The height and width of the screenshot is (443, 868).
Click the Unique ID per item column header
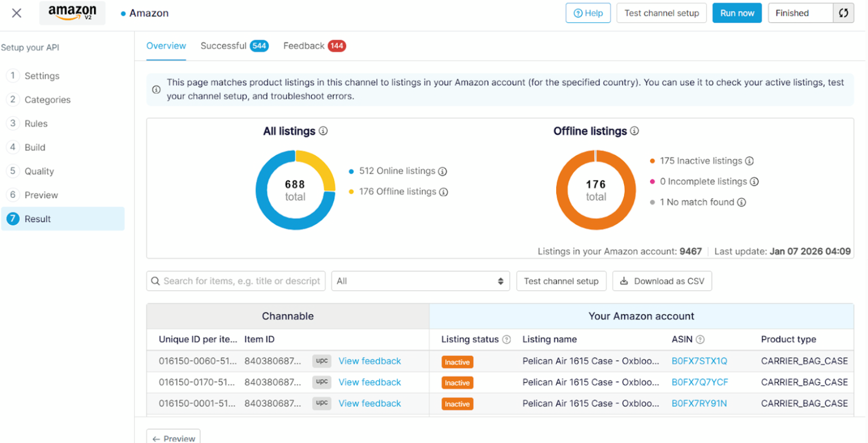(x=198, y=340)
